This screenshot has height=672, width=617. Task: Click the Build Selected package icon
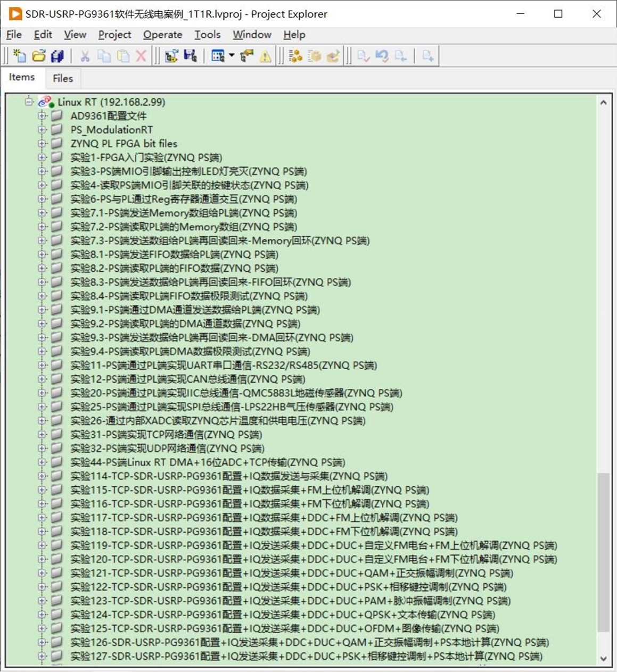(x=315, y=55)
